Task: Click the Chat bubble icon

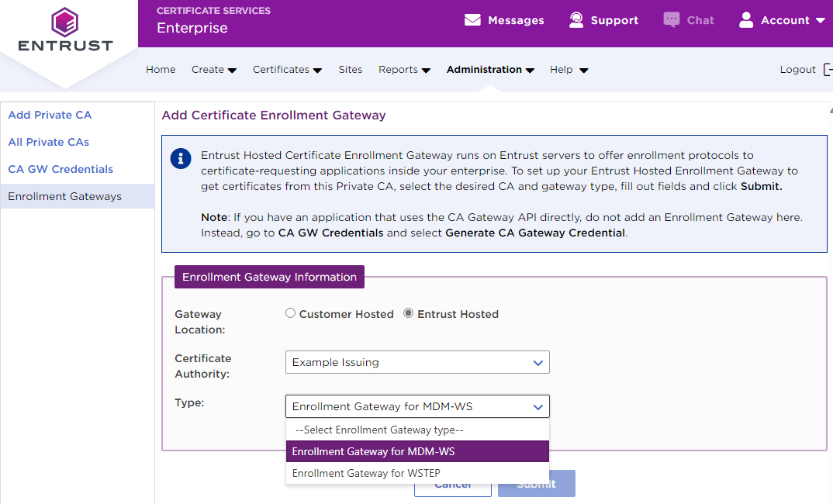Action: click(672, 20)
